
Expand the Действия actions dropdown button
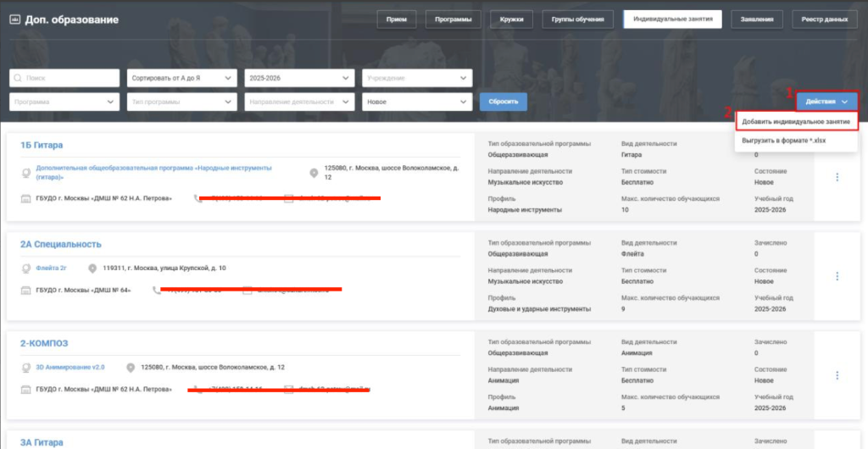(x=827, y=102)
